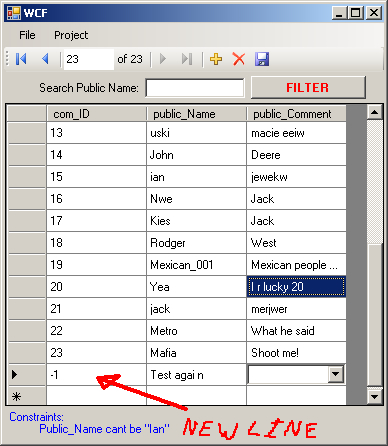This screenshot has width=388, height=446.
Task: Click the 'merjwer' comment cell
Action: [x=296, y=309]
